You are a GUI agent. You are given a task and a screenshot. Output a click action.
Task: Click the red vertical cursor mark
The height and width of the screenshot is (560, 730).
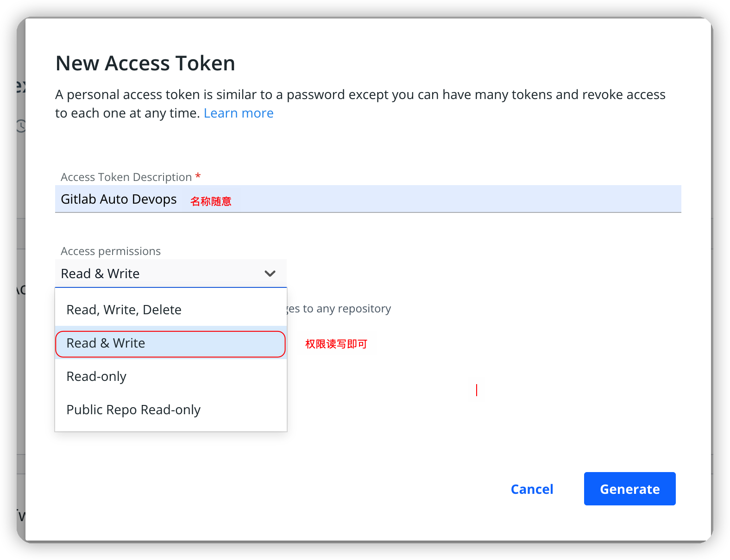tap(477, 390)
